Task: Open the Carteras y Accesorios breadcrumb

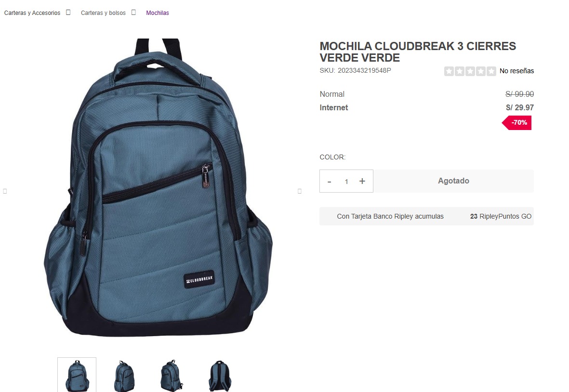Action: pos(32,13)
